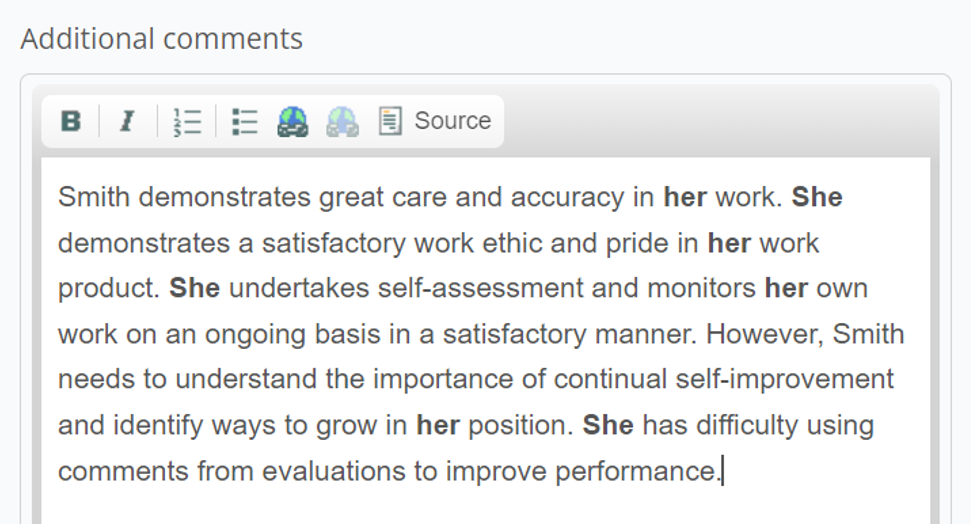The height and width of the screenshot is (525, 971).
Task: Place cursor after "performance." at the end of the text
Action: tap(723, 472)
